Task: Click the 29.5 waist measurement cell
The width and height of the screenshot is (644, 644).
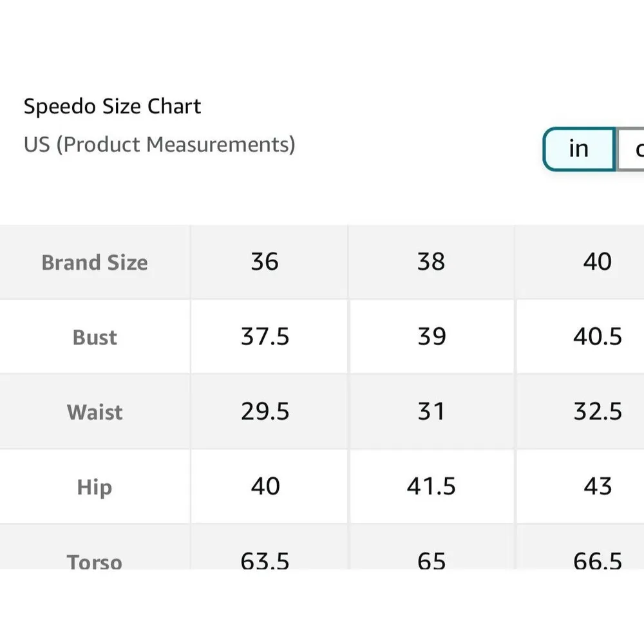Action: pyautogui.click(x=265, y=412)
